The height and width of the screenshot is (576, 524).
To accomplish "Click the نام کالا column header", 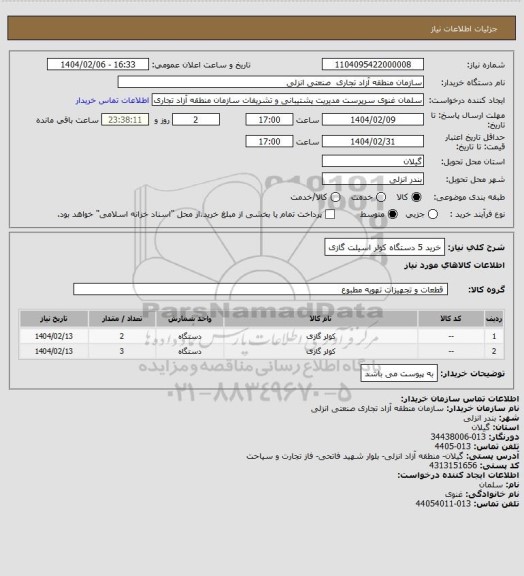I will pos(320,318).
